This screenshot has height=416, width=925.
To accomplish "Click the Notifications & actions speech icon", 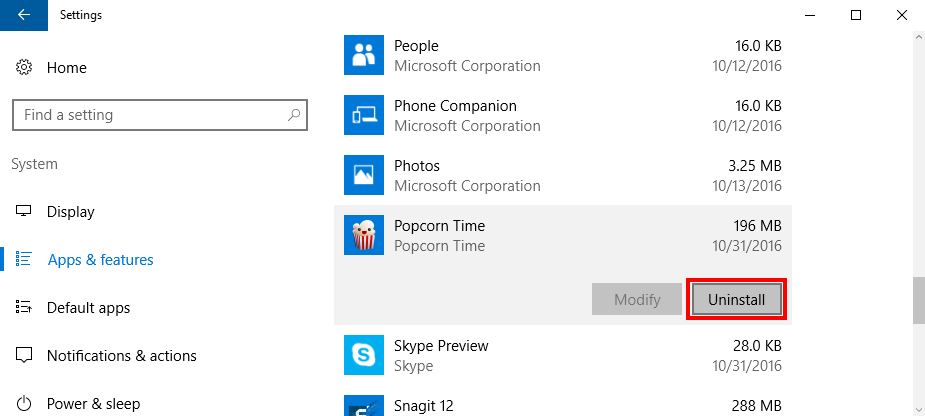I will pos(24,356).
